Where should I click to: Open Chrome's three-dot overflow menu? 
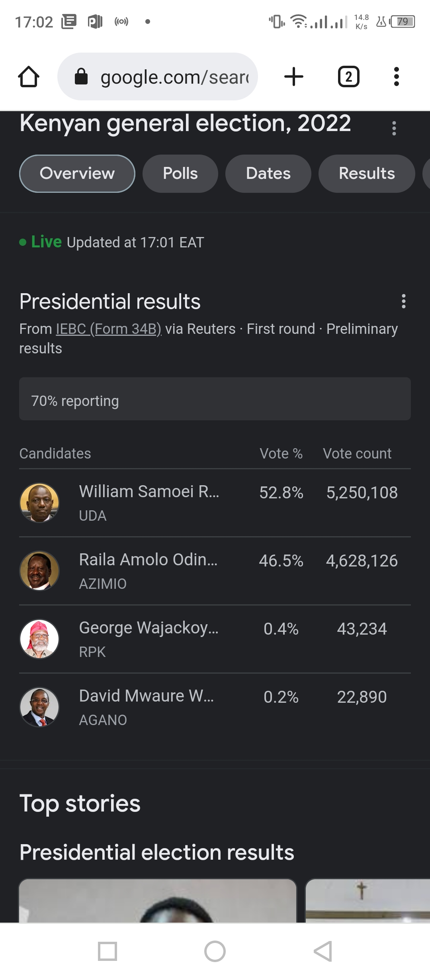[396, 76]
